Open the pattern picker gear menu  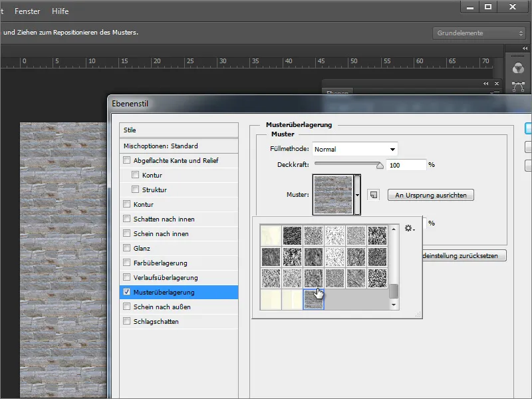tap(410, 228)
